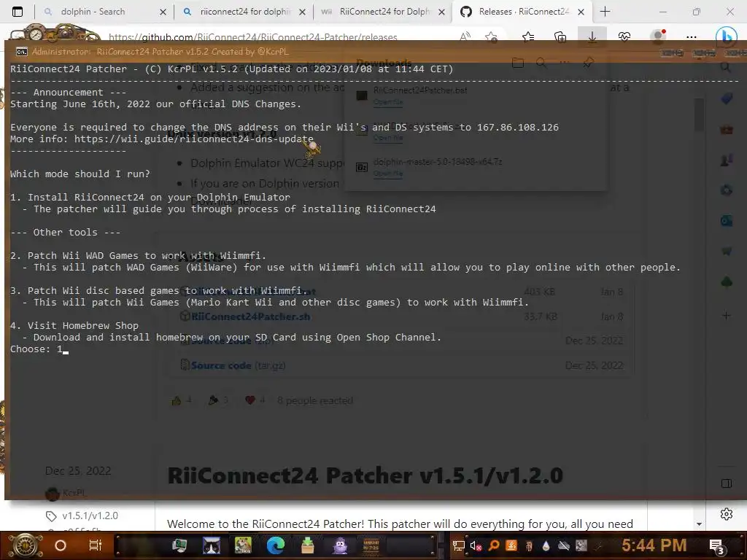Toggle the muted volume tray icon

[476, 545]
